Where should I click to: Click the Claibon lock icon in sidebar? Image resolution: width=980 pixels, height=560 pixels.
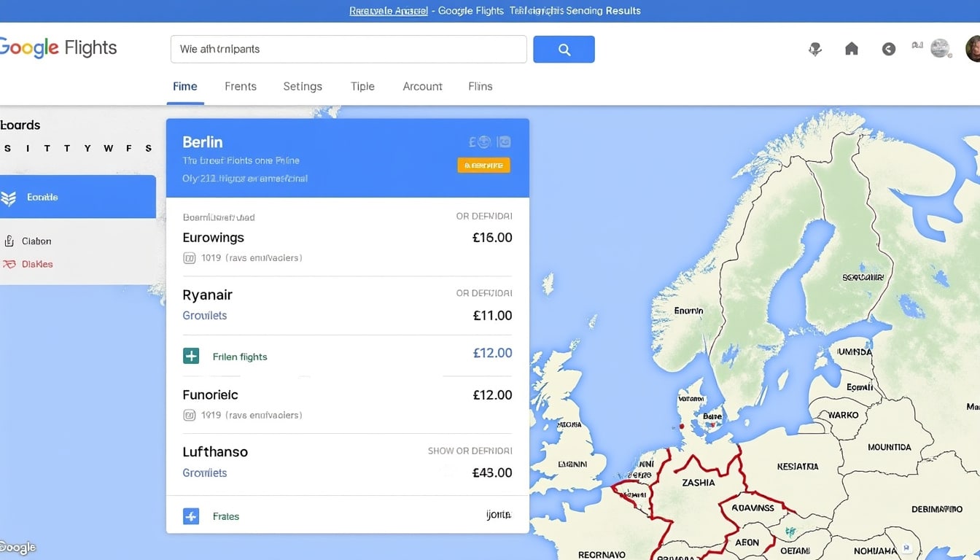tap(9, 241)
